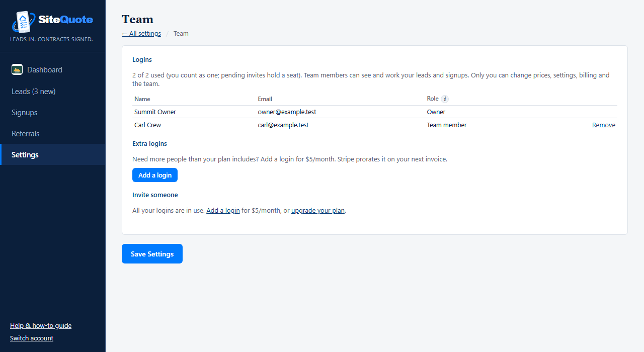Click the LEADS IN. CONTRACTS SIGNED. tagline
The image size is (644, 352).
51,39
